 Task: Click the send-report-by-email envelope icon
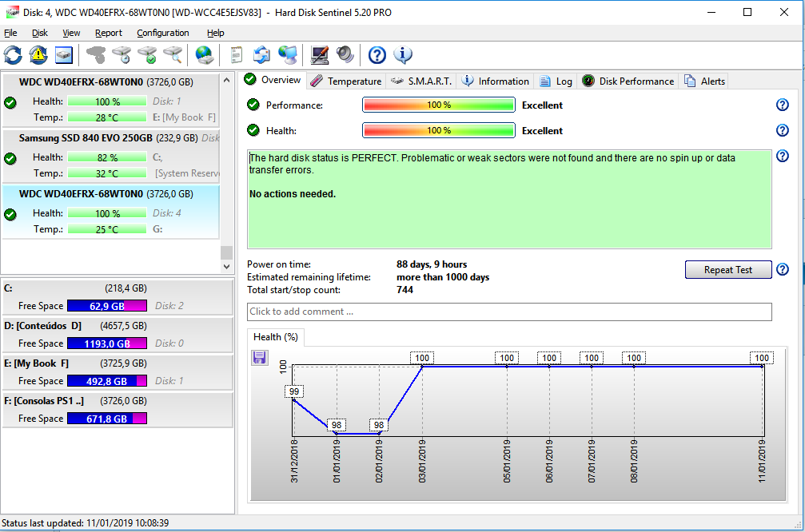click(262, 55)
